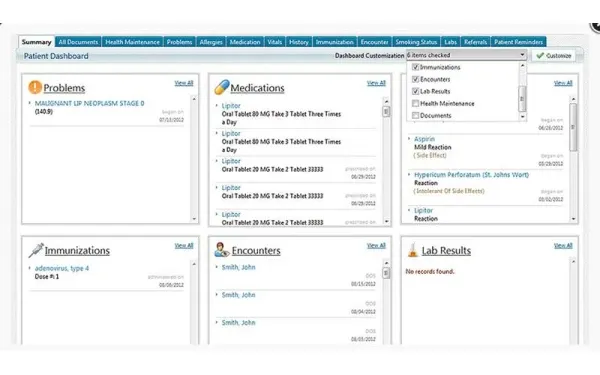Viewport: 600px width, 375px height.
Task: Click the Problems warning icon
Action: coord(35,87)
